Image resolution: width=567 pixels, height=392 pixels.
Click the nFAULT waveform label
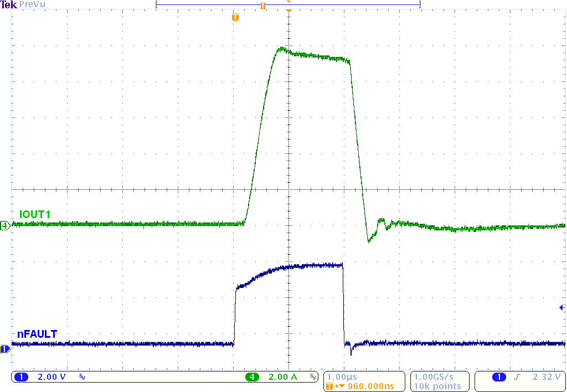pos(36,334)
